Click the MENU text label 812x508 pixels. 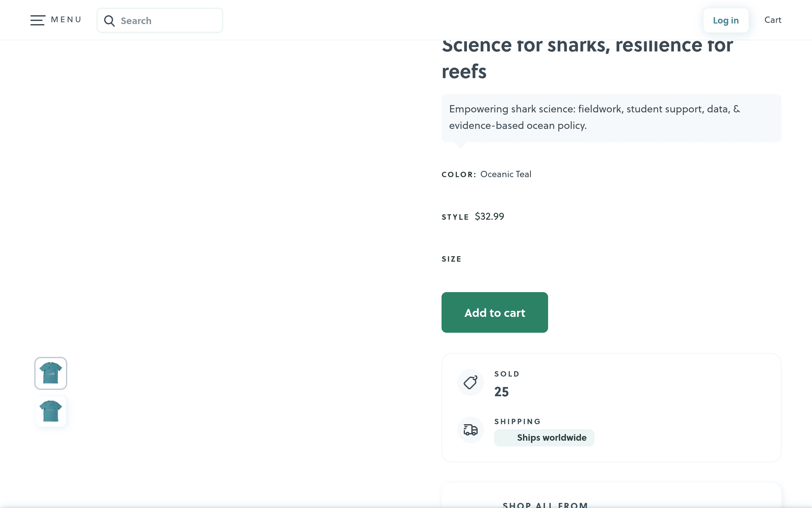(x=66, y=19)
